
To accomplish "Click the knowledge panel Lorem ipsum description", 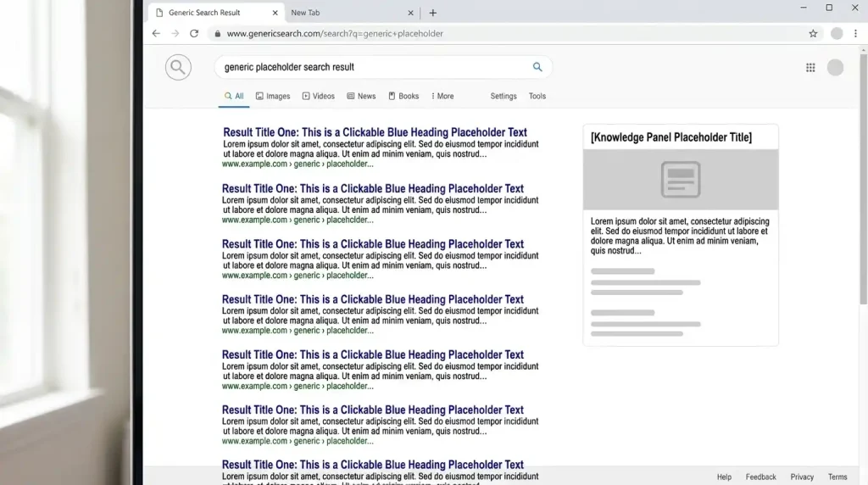I will 680,236.
